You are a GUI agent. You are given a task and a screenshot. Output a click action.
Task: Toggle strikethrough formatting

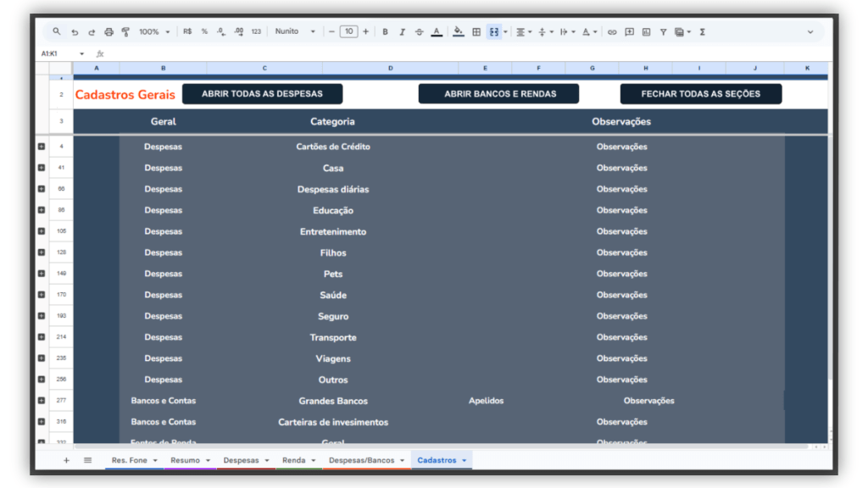[x=419, y=32]
